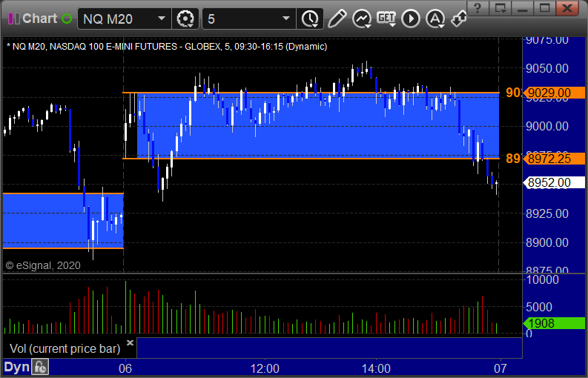Image resolution: width=588 pixels, height=378 pixels.
Task: Open the symbol settings gear menu
Action: [185, 19]
